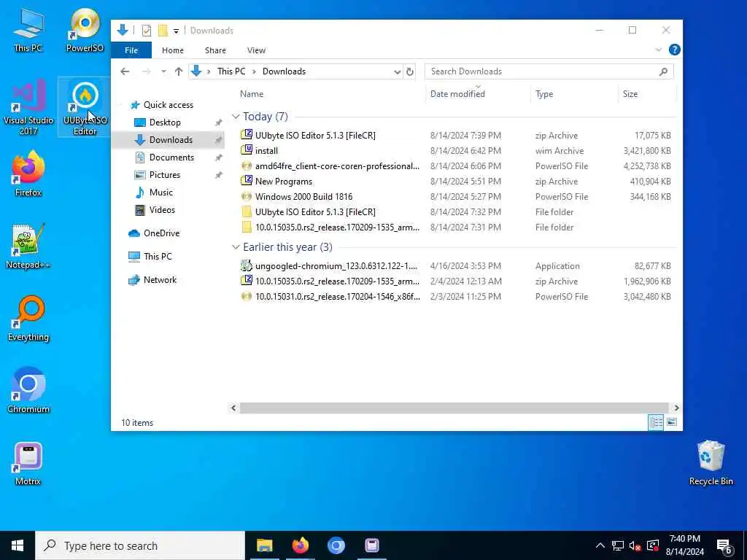747x560 pixels.
Task: Select Pictures in navigation pane
Action: point(164,175)
